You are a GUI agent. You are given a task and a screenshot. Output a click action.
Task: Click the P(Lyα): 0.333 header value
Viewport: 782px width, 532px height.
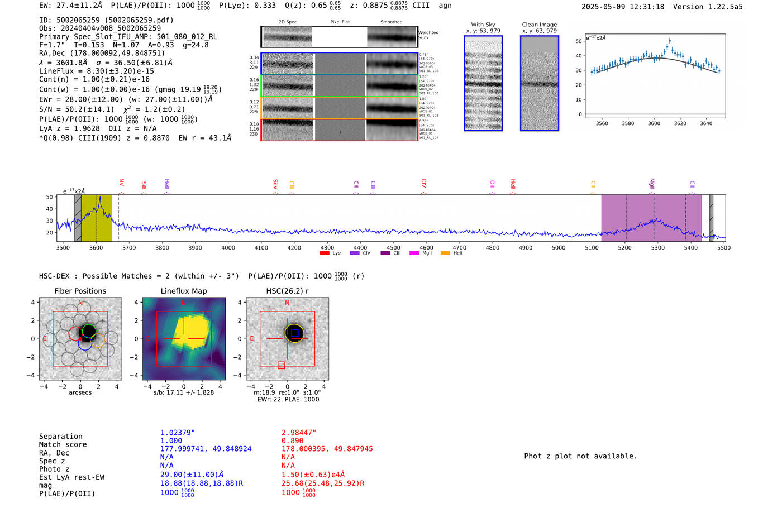tap(247, 5)
